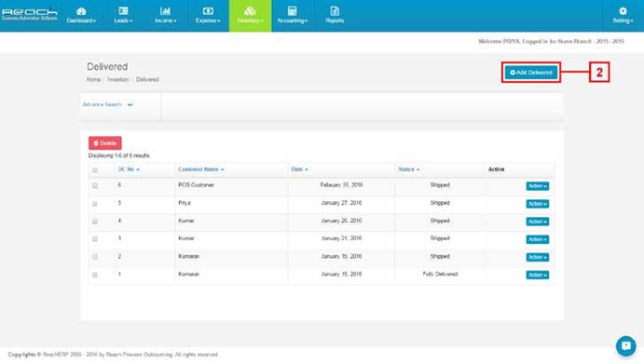This screenshot has height=364, width=644.
Task: Sort by Customer Name column header
Action: click(x=200, y=169)
